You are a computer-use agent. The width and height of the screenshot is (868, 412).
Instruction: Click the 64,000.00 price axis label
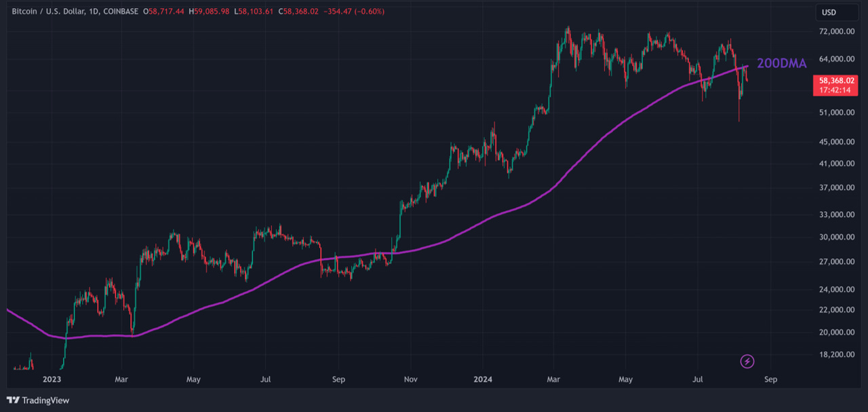pyautogui.click(x=837, y=59)
